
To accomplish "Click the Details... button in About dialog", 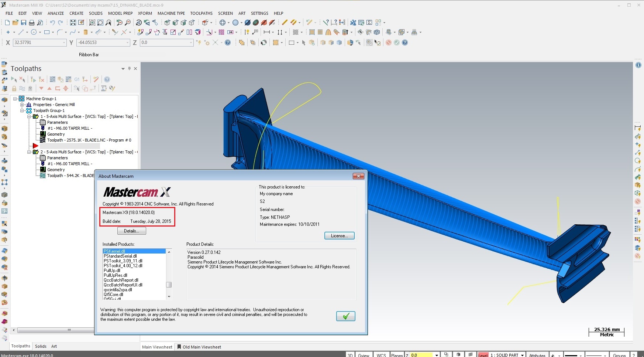I will tap(132, 231).
